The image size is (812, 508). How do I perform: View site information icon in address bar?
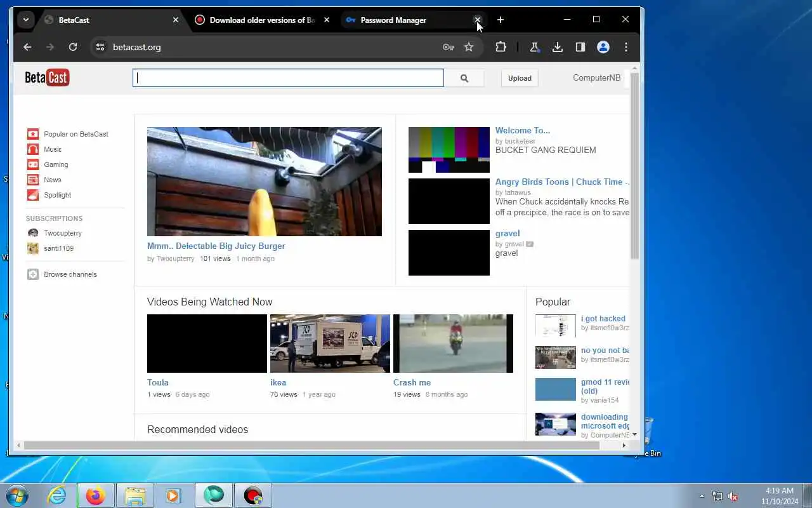click(100, 47)
